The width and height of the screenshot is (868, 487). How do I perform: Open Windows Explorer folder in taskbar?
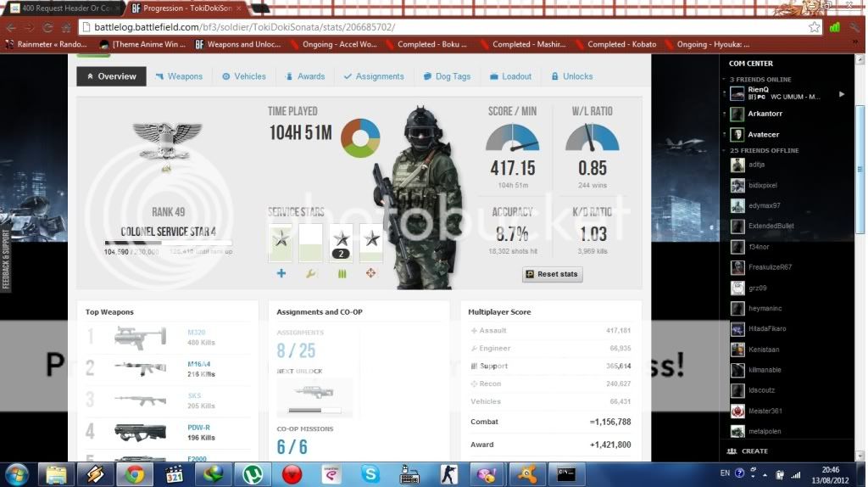[x=56, y=475]
